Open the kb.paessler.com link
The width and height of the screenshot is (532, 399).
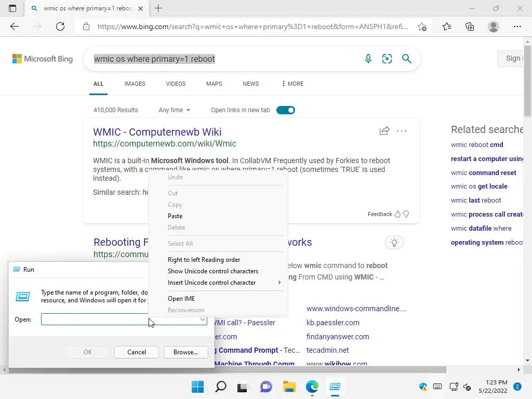tap(333, 323)
